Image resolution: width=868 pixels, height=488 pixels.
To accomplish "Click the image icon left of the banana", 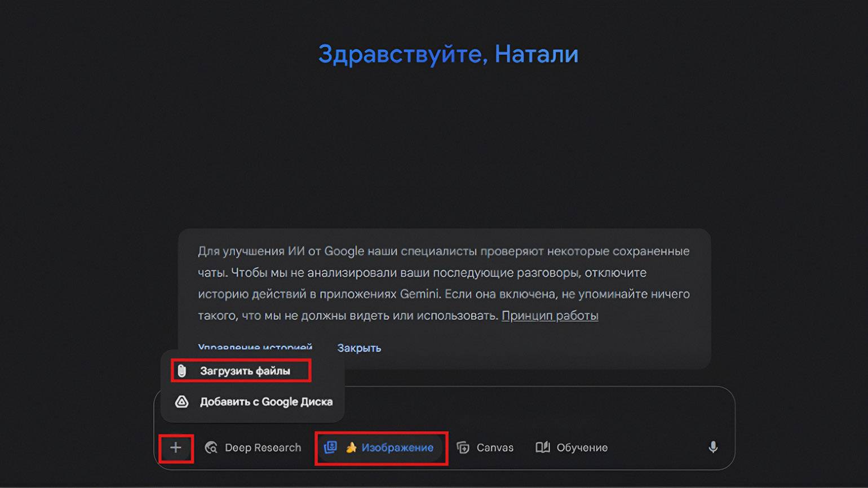I will coord(330,447).
